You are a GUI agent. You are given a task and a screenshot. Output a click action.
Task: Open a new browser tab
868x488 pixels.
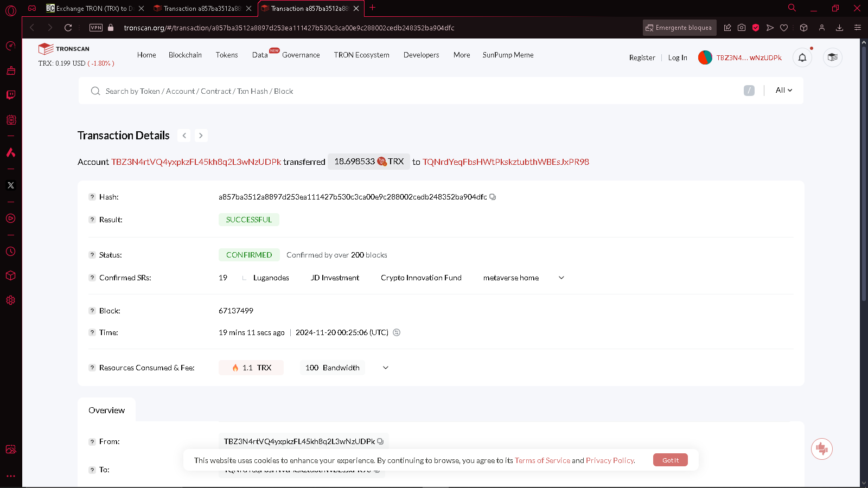(x=372, y=8)
